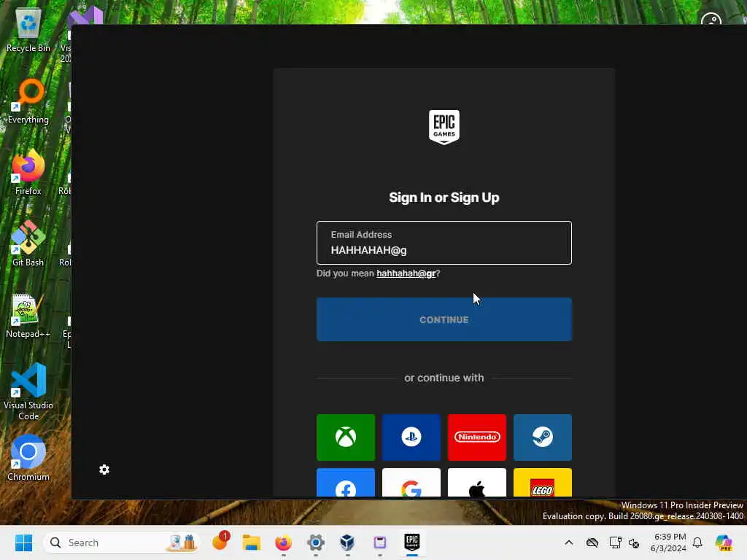The height and width of the screenshot is (560, 747).
Task: Sign in with Apple button
Action: click(477, 483)
